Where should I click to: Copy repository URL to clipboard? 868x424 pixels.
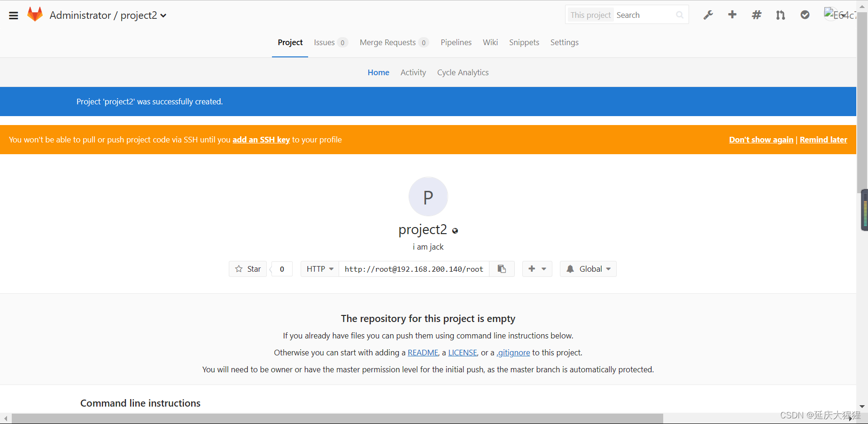coord(502,269)
